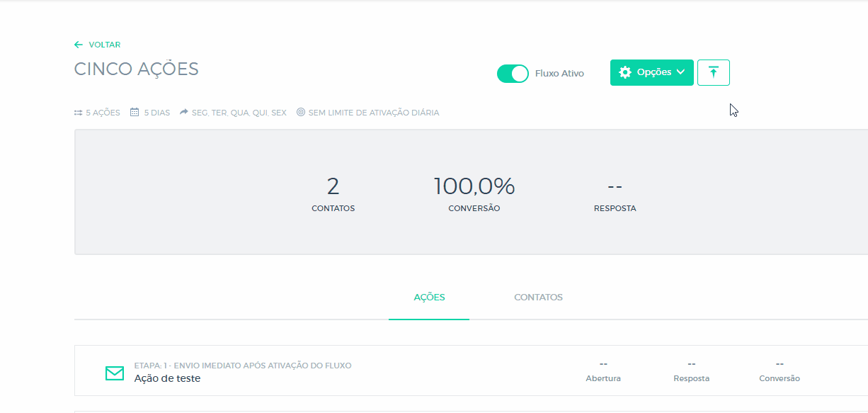Click the 100,0% Conversão statistic

point(474,187)
